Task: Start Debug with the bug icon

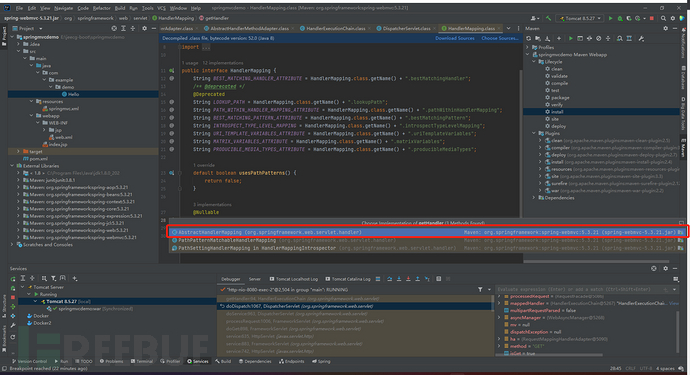Action: [620, 18]
